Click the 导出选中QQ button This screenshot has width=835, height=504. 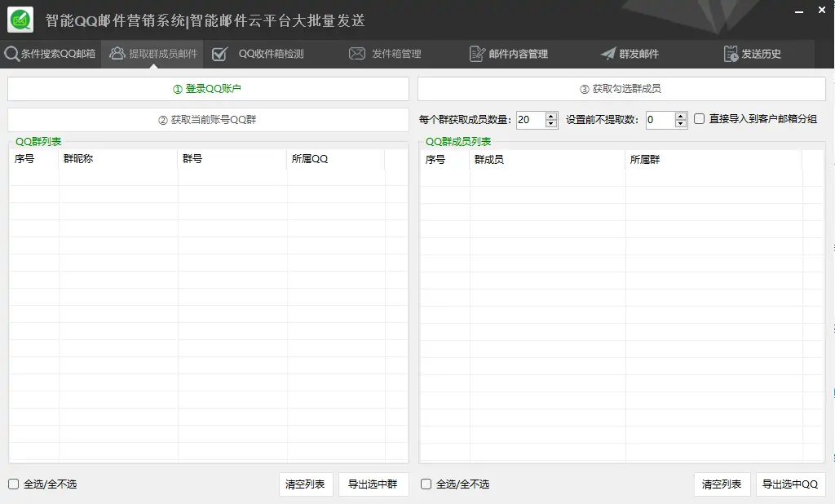pos(790,484)
